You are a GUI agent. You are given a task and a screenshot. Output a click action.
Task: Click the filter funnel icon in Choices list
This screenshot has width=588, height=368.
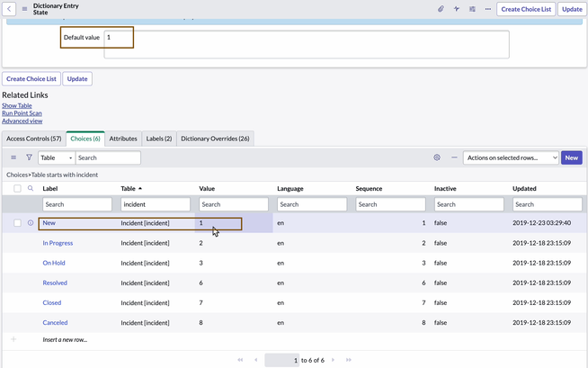pos(29,157)
